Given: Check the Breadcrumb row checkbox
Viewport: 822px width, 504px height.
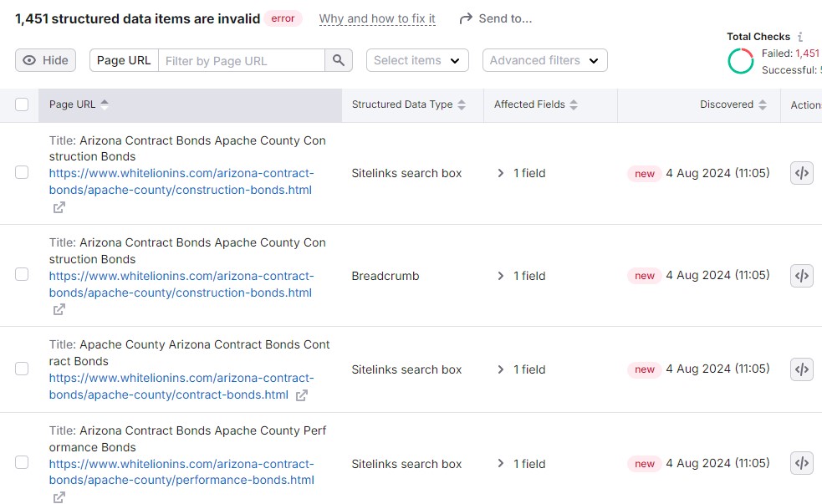Looking at the screenshot, I should tap(22, 276).
